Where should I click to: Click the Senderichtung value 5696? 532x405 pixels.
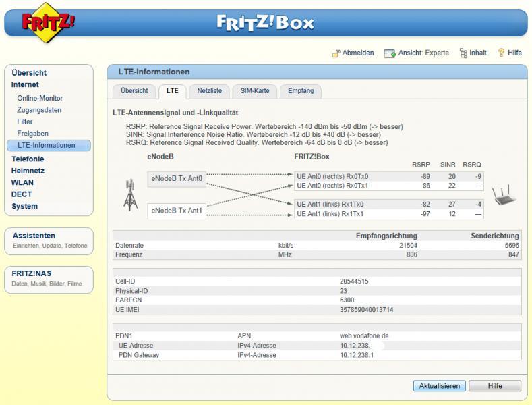pyautogui.click(x=512, y=245)
